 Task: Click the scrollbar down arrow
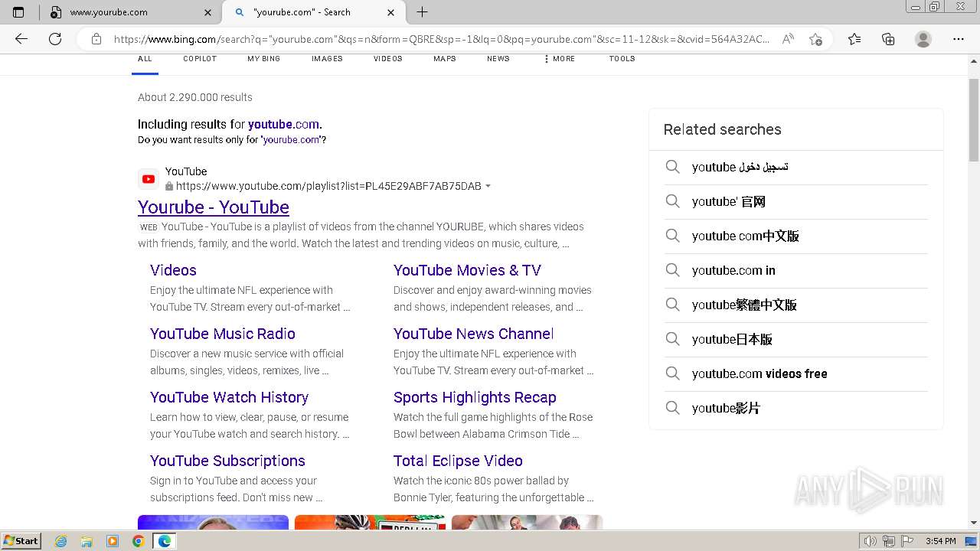(x=974, y=523)
